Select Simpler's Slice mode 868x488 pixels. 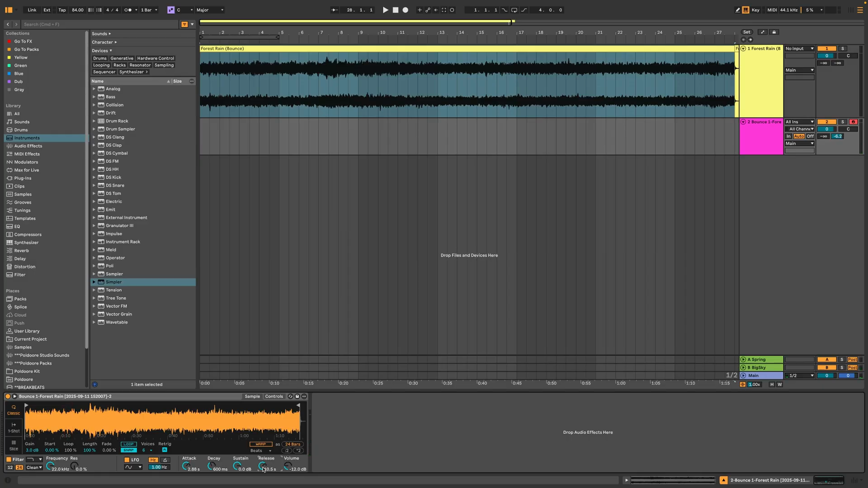[14, 445]
